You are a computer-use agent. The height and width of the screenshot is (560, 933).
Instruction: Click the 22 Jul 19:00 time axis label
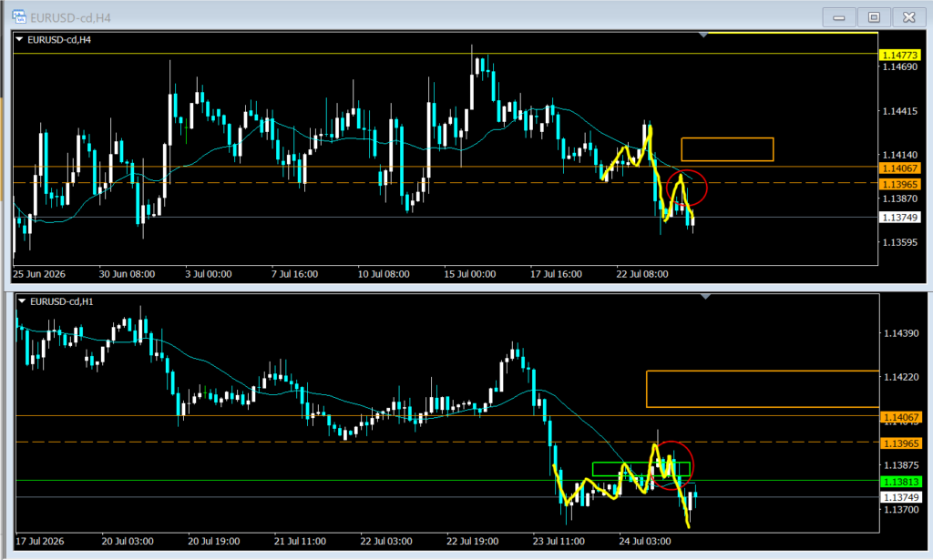click(x=473, y=542)
